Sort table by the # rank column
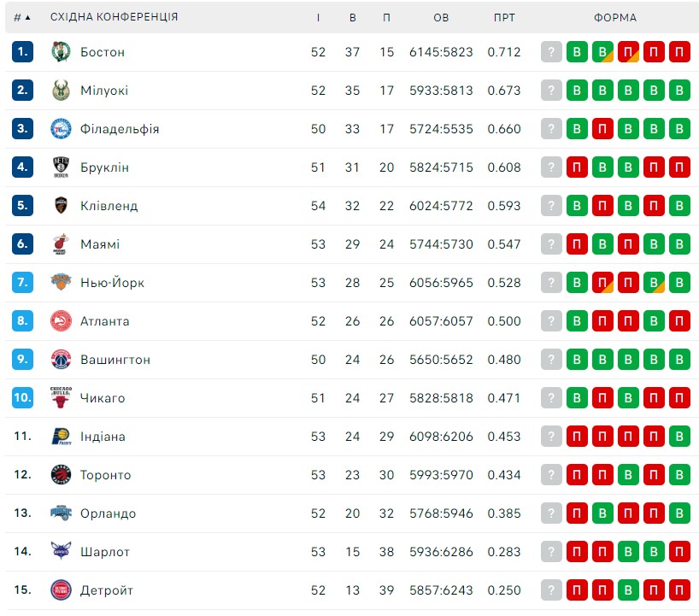 (22, 17)
